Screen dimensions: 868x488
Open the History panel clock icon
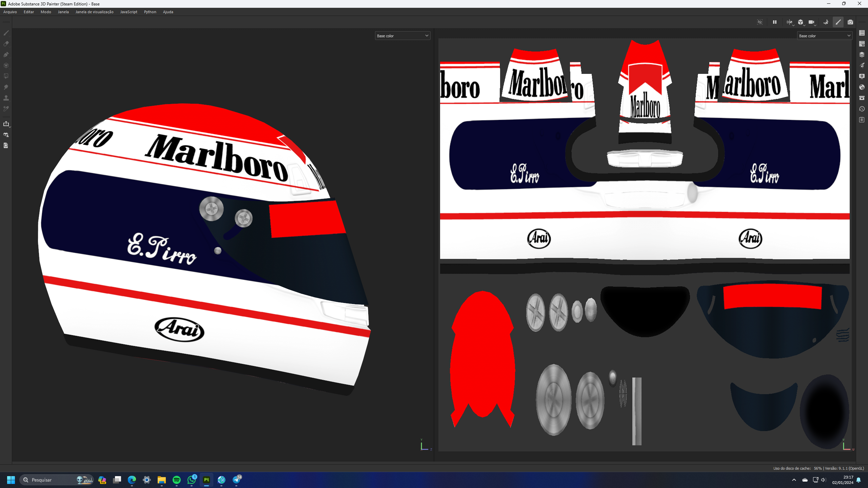pyautogui.click(x=862, y=109)
